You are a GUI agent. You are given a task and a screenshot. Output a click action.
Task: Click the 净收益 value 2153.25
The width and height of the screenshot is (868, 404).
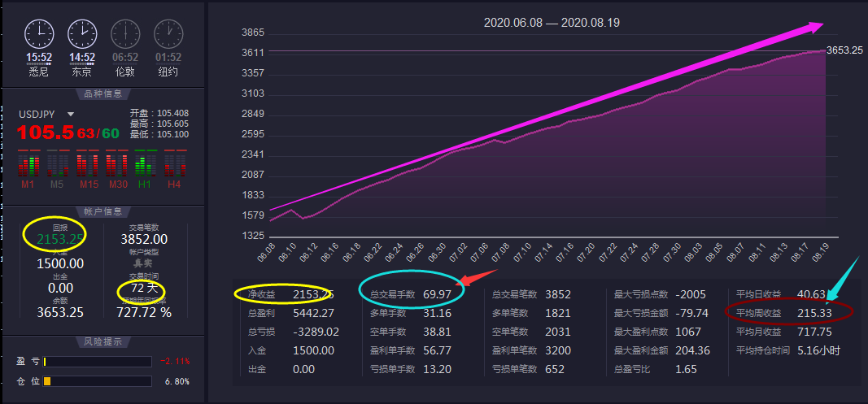[313, 294]
